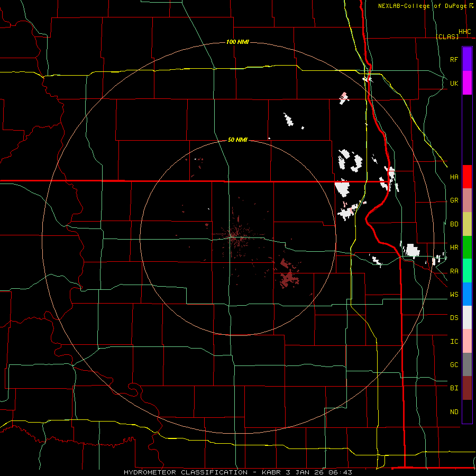Click the dark-red BI legend swatch
476x476 pixels.
tap(467, 388)
